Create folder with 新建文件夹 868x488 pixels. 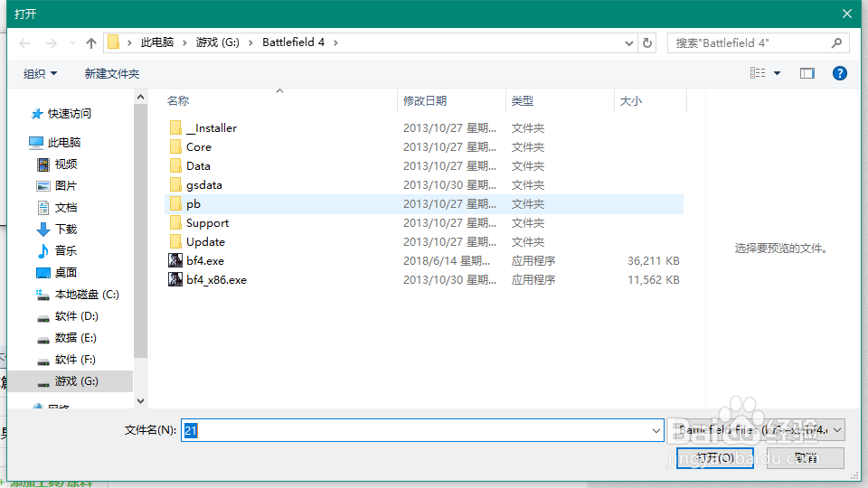pos(112,73)
